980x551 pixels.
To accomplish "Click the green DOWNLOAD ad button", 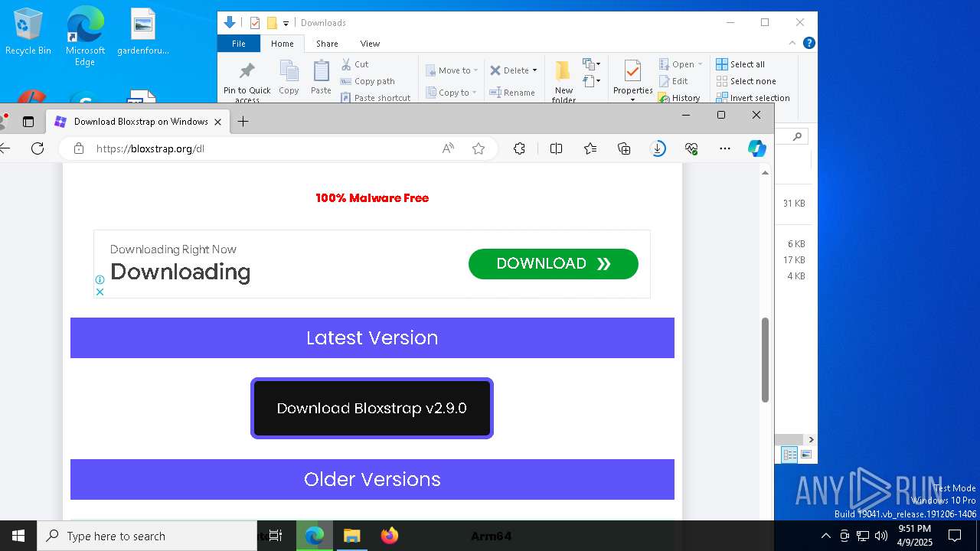I will pyautogui.click(x=554, y=264).
